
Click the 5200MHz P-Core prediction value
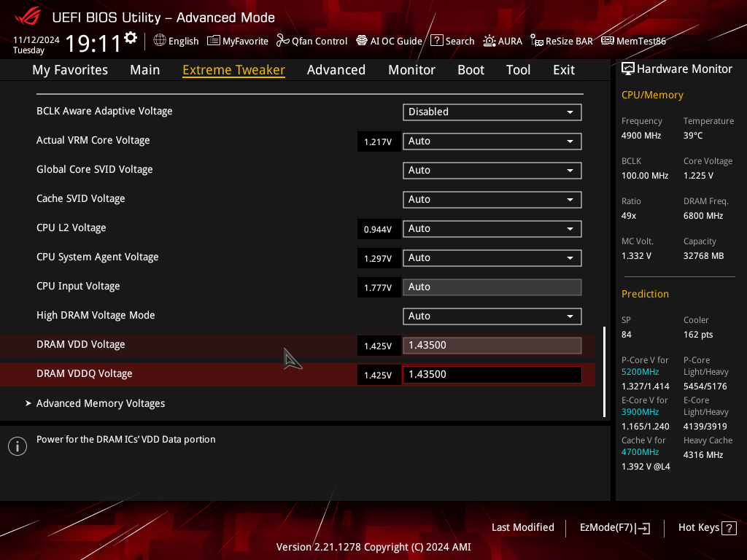coord(640,372)
